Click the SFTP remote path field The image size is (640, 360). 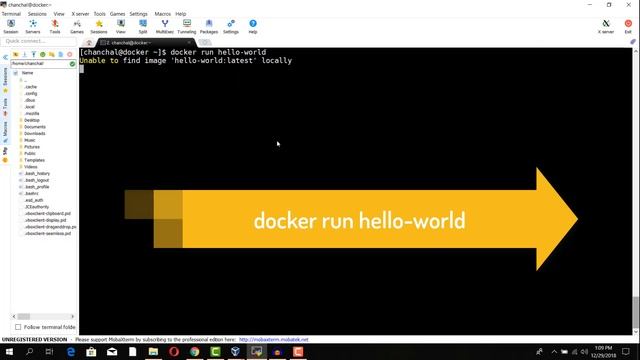pos(40,64)
